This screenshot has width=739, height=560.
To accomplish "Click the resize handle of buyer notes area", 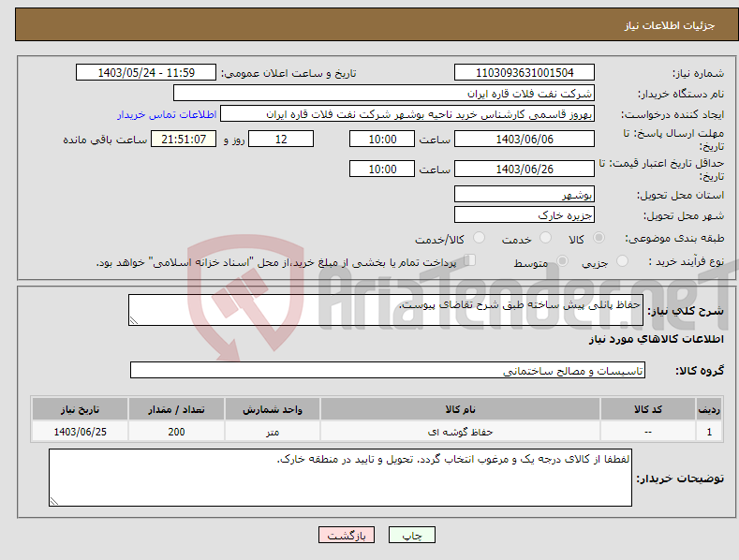I will click(x=54, y=501).
